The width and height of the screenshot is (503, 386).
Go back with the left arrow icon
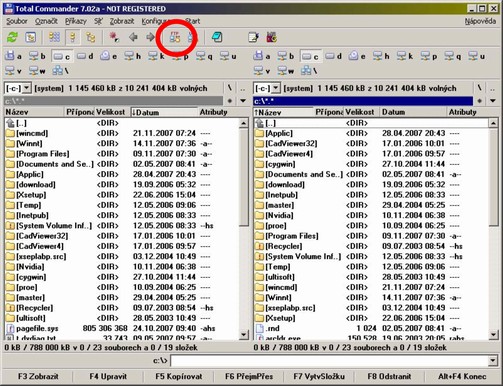point(133,37)
